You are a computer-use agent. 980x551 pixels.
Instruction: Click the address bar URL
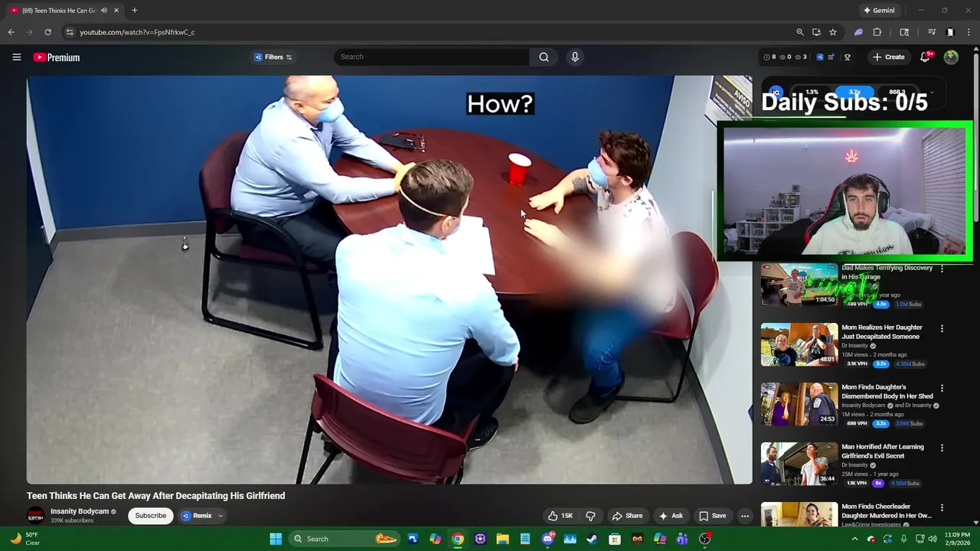(x=137, y=32)
